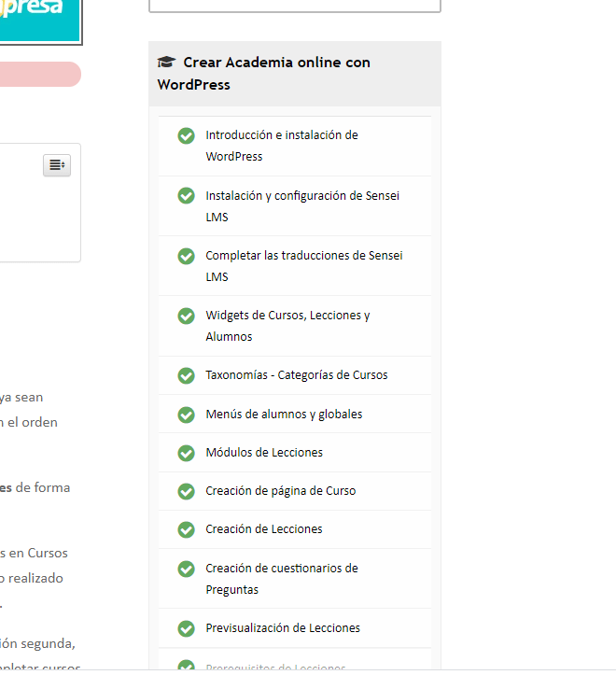Screen dimensions: 616x675
Task: Open lesson Widgets de Cursos, Lecciones y Alumnos
Action: [x=287, y=326]
